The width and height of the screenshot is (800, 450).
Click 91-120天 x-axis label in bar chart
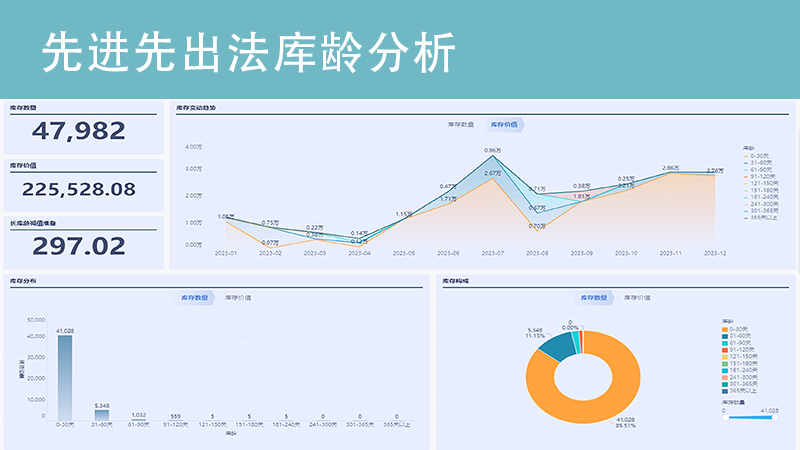tap(176, 424)
